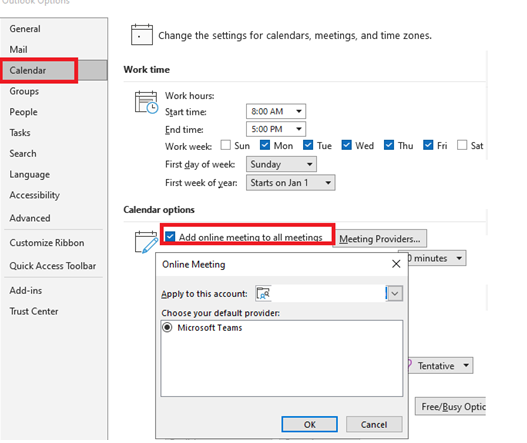527x443 pixels.
Task: Click the Meeting Providers button
Action: [380, 239]
